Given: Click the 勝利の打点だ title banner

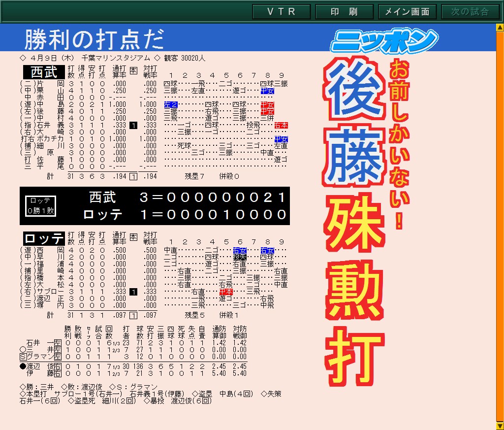Looking at the screenshot, I should [x=94, y=39].
